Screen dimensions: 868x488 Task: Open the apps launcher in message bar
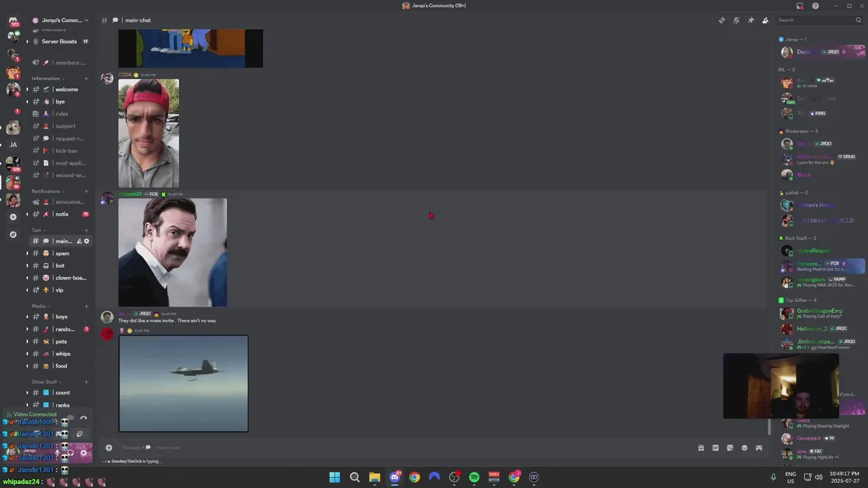click(759, 448)
